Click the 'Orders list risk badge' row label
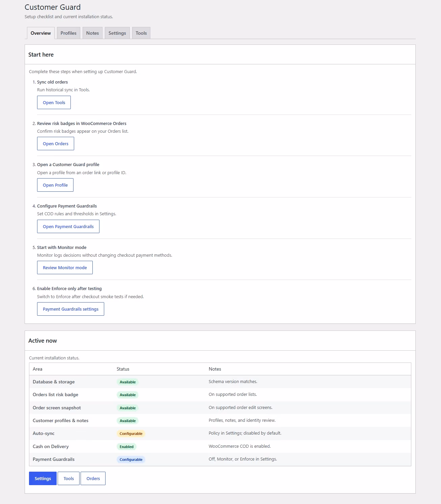This screenshot has height=504, width=441. pos(55,395)
